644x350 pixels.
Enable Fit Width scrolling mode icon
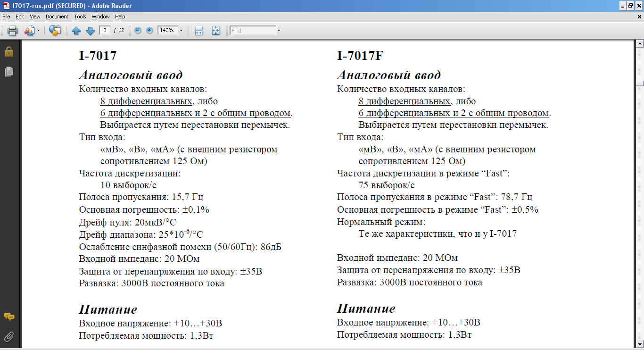click(x=198, y=31)
